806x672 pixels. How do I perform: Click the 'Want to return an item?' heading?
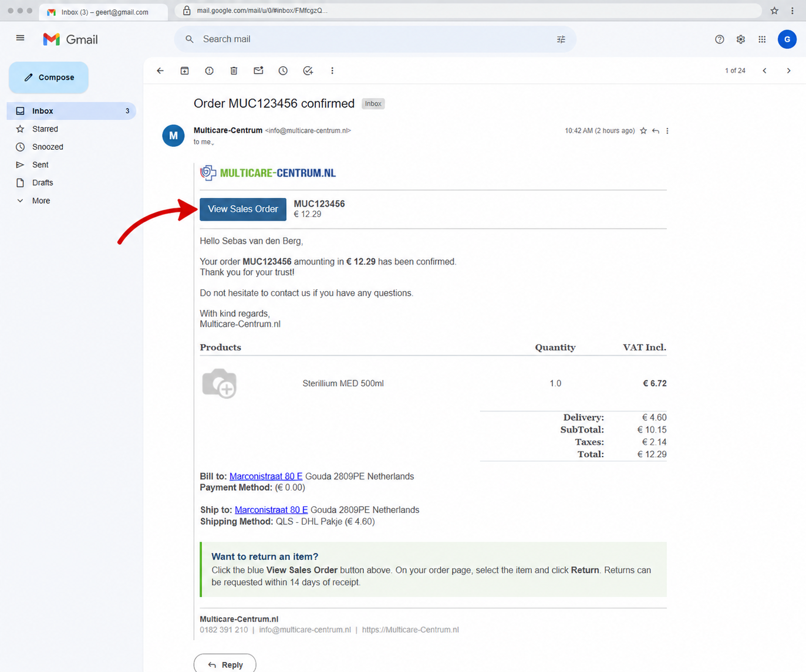(265, 556)
